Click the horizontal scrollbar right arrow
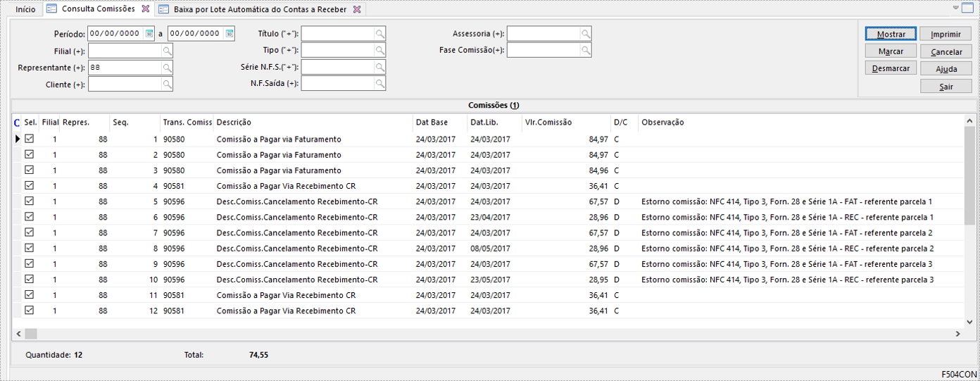Screen dimensions: 980x381 957,333
